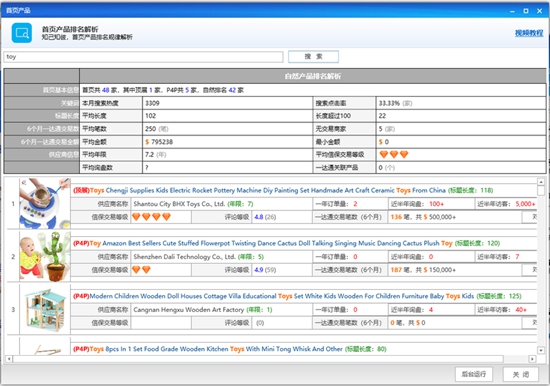Select review score 4.9 (59) in row 2

coord(265,270)
